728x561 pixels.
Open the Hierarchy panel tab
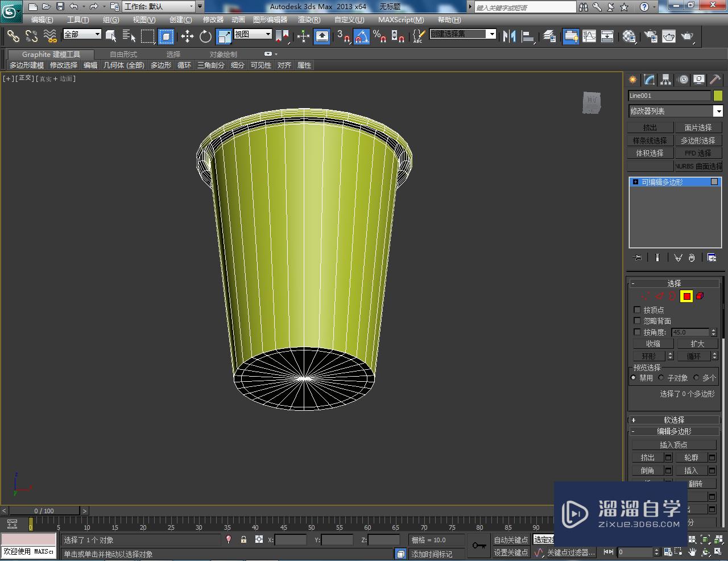tap(665, 80)
